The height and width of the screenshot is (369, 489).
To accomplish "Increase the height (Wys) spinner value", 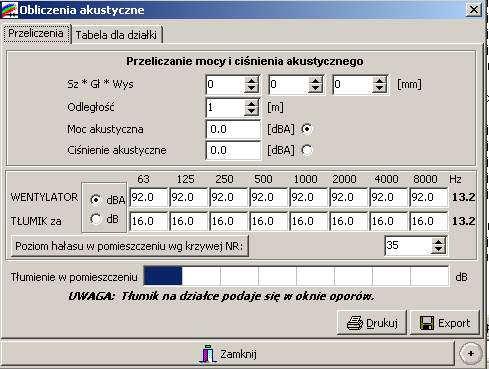I will pyautogui.click(x=379, y=81).
